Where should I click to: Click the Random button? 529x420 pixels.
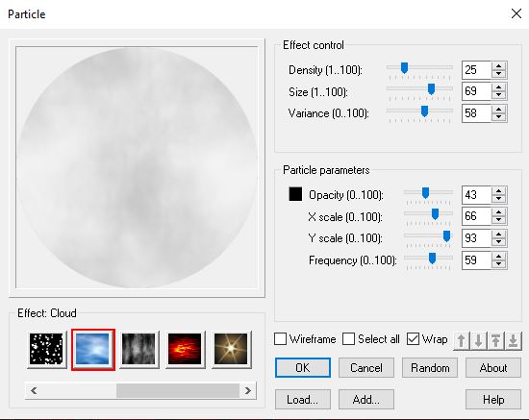coord(430,368)
